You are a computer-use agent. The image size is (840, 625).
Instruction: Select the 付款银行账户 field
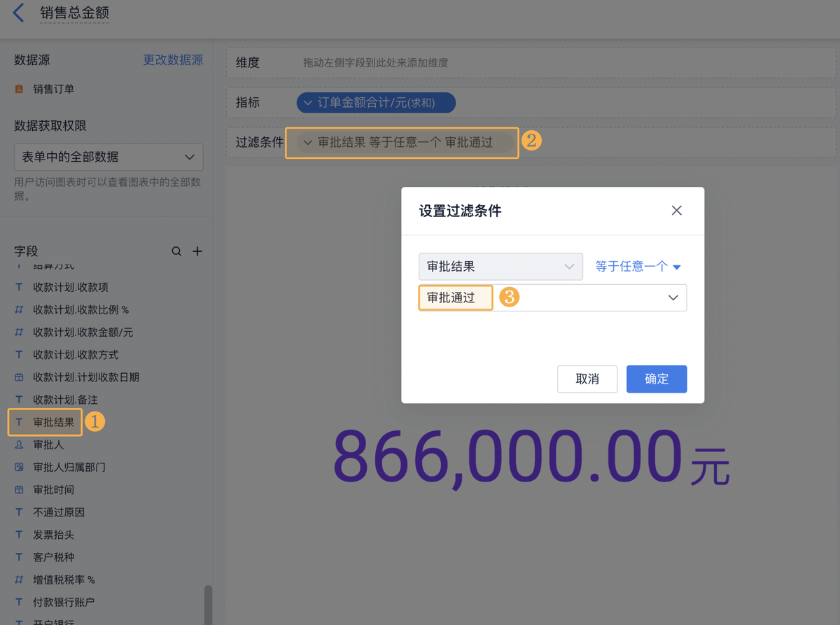(x=64, y=602)
